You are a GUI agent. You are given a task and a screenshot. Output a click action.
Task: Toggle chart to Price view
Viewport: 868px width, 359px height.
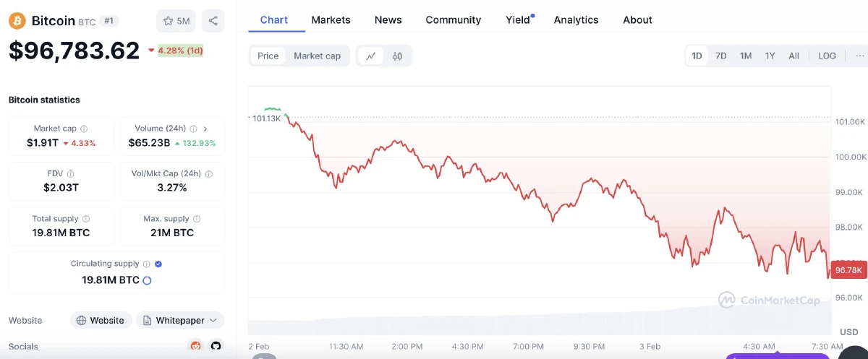268,56
